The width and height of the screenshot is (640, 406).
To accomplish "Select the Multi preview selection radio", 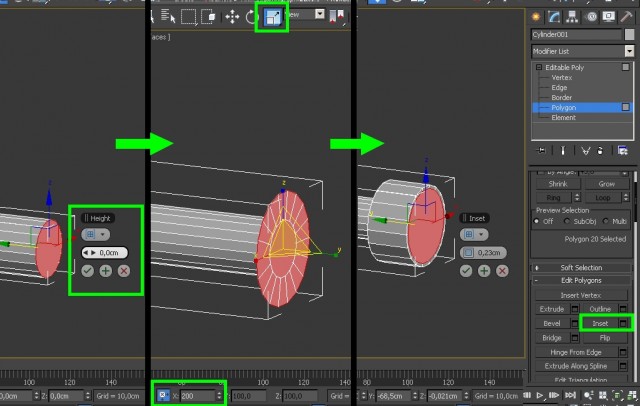I will click(606, 221).
